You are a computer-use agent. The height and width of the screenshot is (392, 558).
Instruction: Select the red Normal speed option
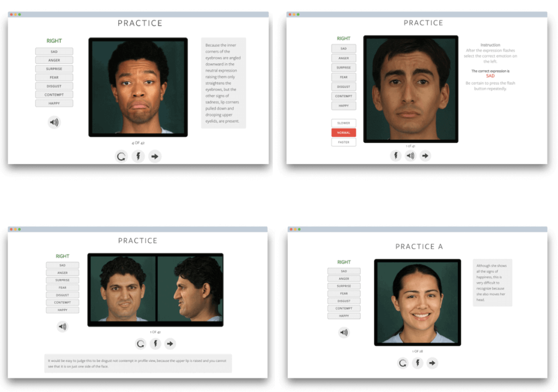point(344,132)
